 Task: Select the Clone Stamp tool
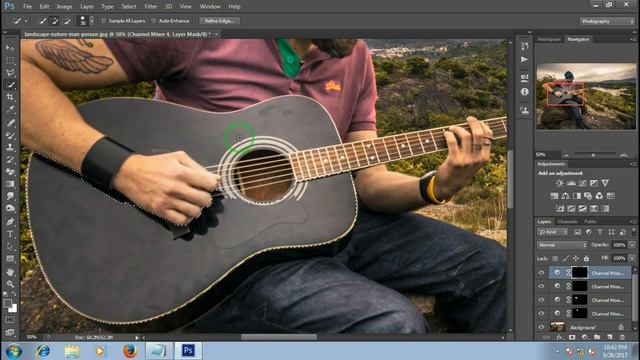pos(10,147)
